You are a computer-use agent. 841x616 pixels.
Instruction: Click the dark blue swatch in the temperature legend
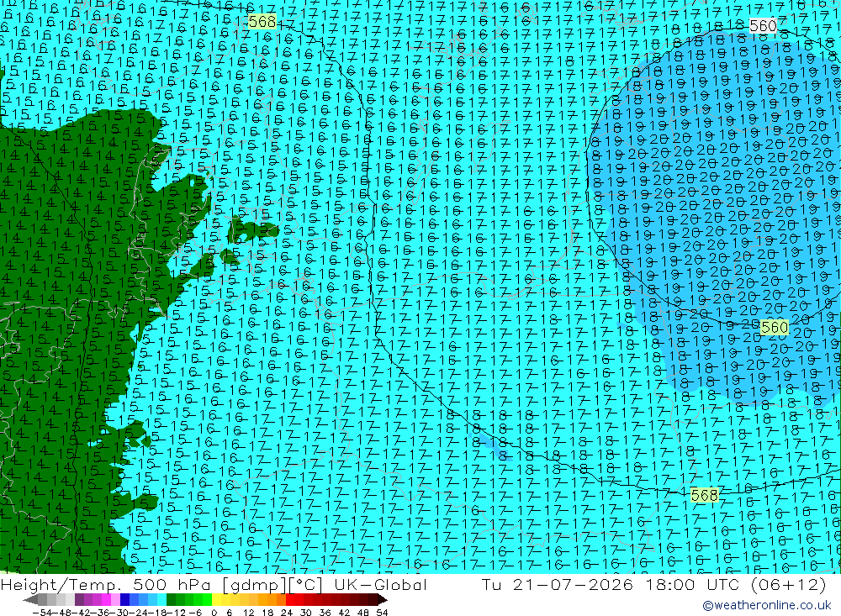(124, 600)
